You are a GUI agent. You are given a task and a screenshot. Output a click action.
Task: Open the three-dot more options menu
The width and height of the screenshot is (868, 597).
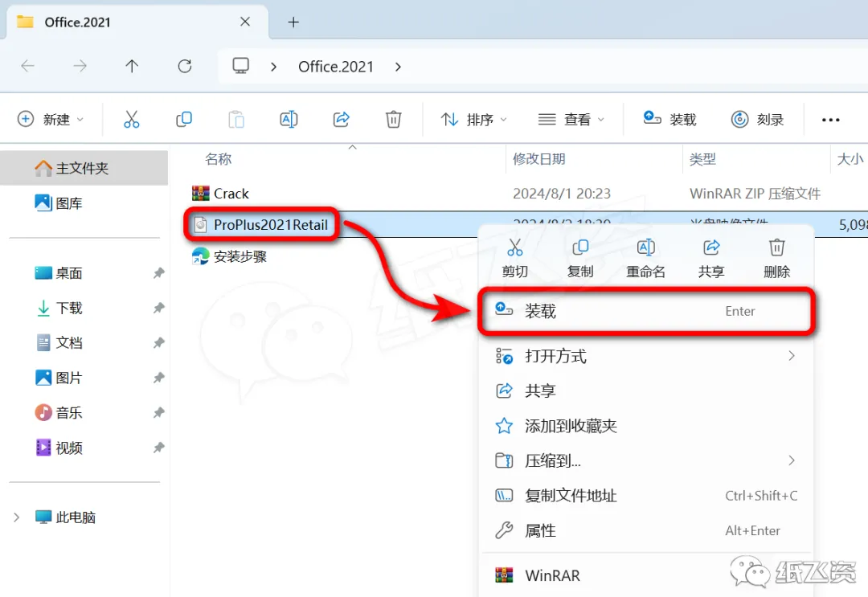tap(830, 120)
